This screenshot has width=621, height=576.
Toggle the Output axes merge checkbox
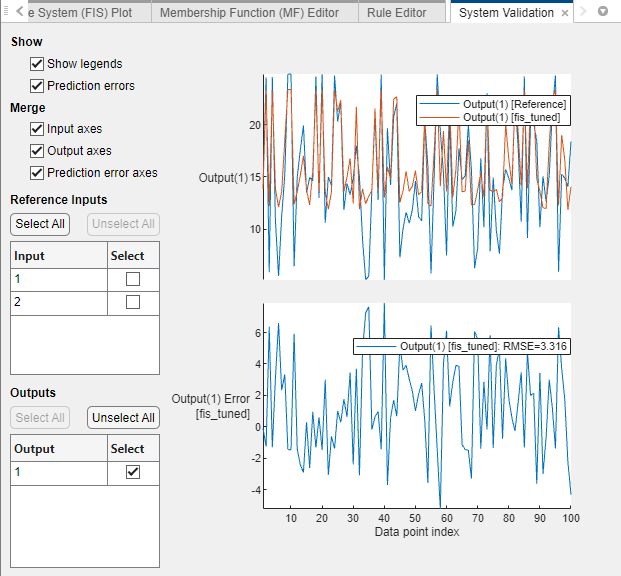[37, 151]
